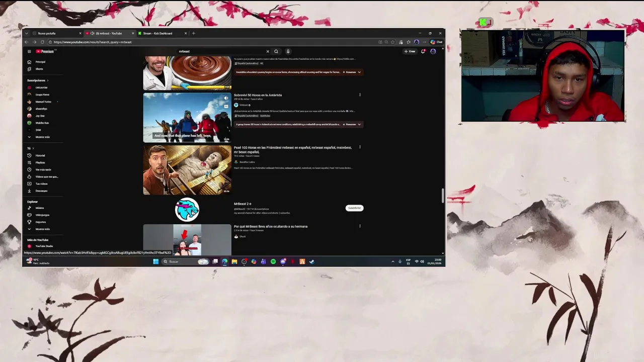
Task: Click the YouTube Premium logo
Action: pos(45,51)
